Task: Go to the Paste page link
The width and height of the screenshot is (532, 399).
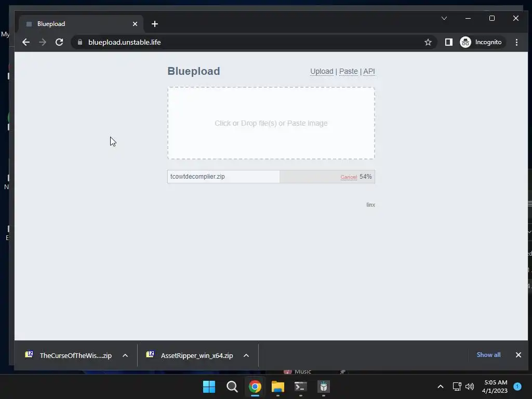Action: (x=349, y=71)
